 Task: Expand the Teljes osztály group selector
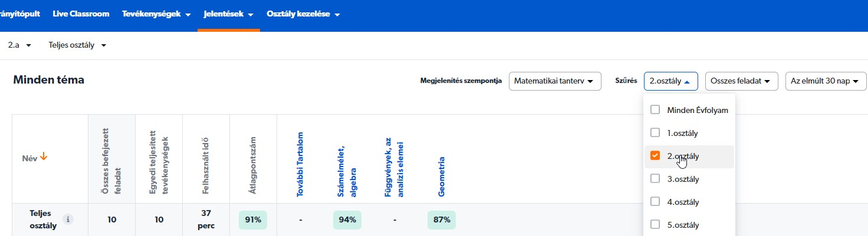[78, 45]
